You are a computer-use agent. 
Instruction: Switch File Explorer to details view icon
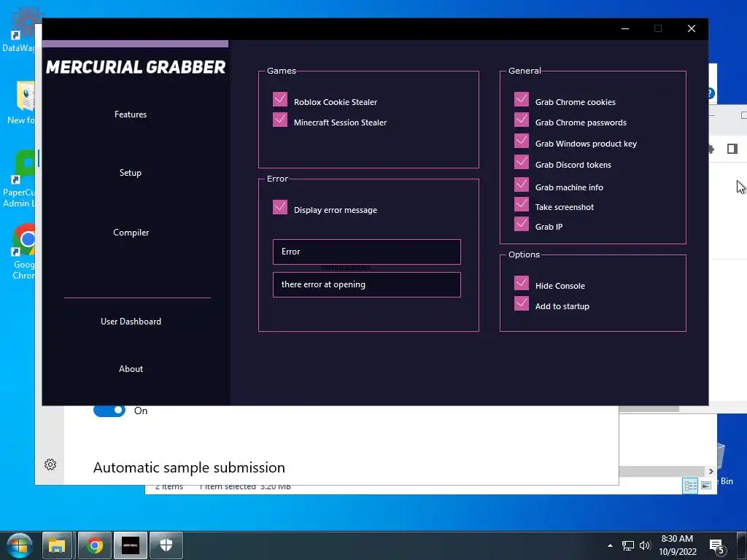click(690, 485)
